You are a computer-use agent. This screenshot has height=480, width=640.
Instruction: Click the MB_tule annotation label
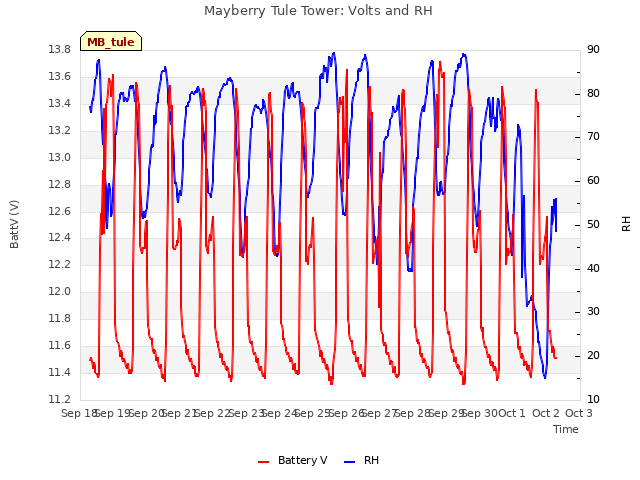click(111, 42)
